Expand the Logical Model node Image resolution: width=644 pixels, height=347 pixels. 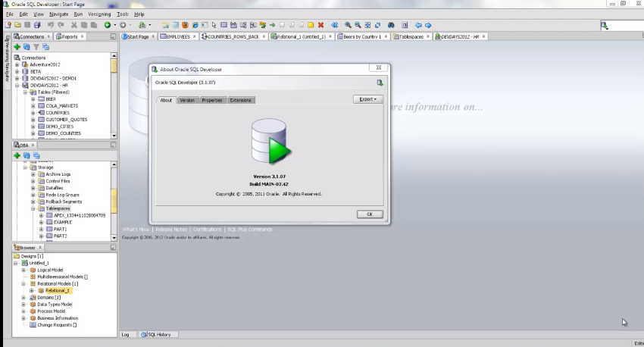tap(23, 270)
